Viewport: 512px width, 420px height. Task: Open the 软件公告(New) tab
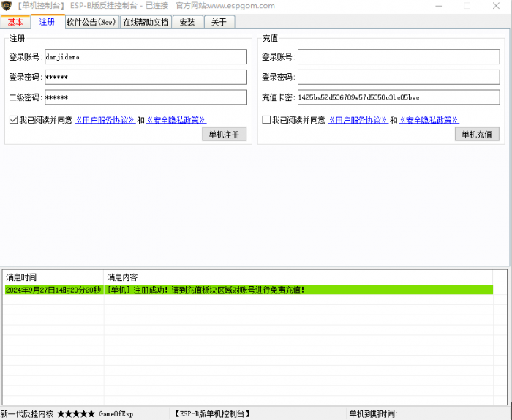[x=91, y=22]
